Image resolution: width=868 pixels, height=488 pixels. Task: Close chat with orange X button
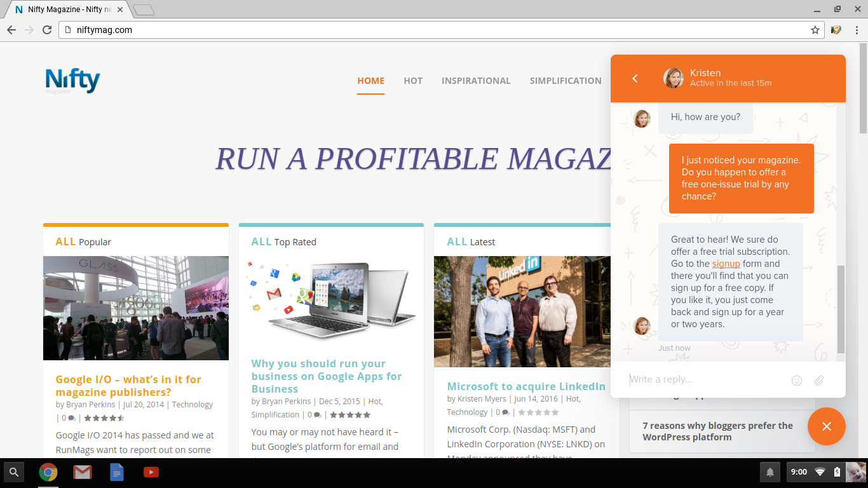click(826, 426)
